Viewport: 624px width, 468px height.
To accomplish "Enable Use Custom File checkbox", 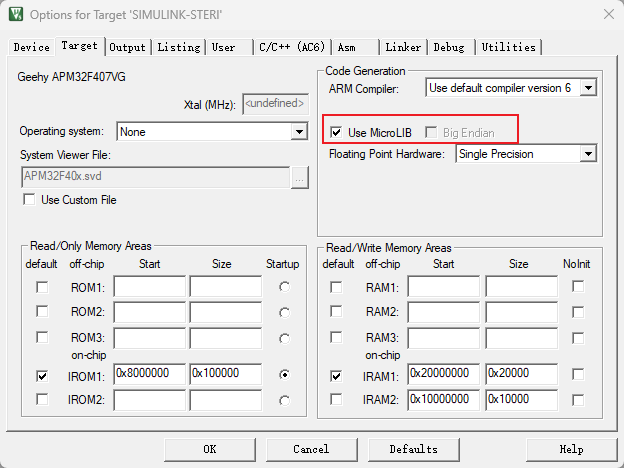I will (29, 199).
